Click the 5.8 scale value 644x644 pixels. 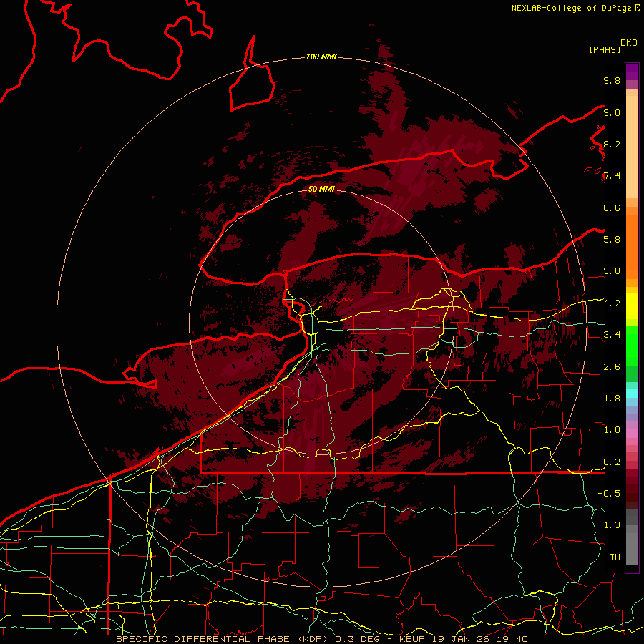(612, 239)
